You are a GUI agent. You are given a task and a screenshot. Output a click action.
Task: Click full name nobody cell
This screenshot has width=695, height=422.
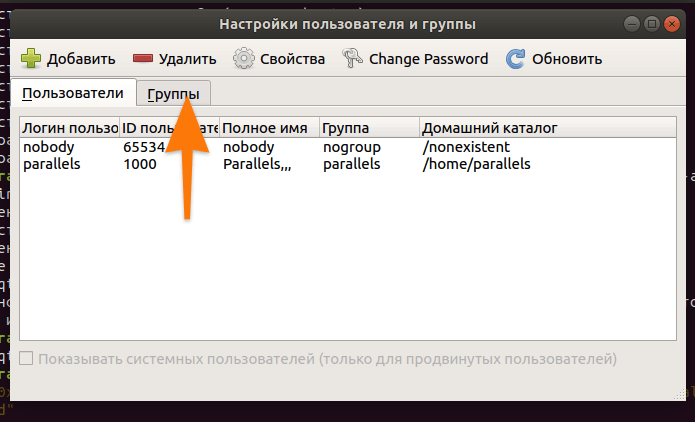pyautogui.click(x=249, y=147)
